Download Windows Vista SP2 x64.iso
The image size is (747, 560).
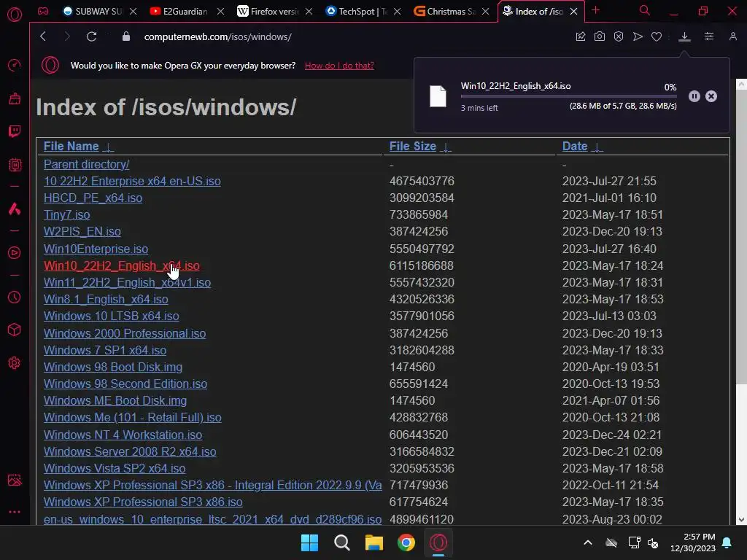[115, 469]
